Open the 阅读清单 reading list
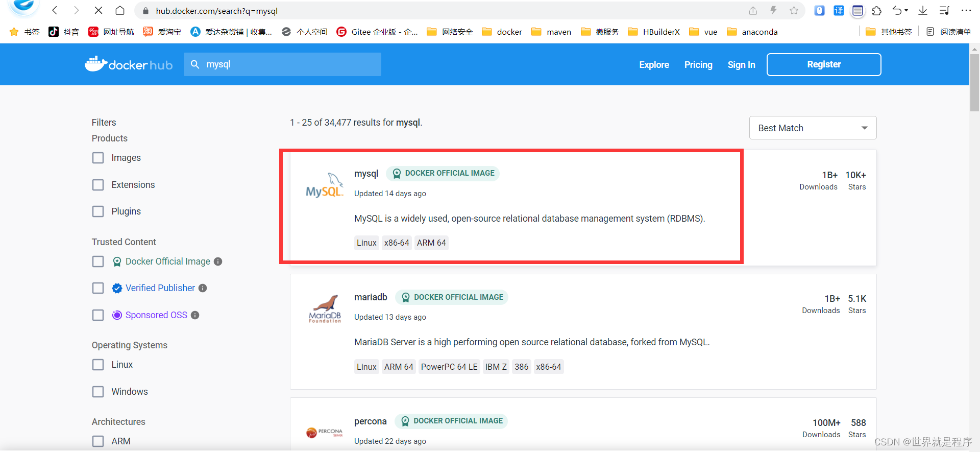This screenshot has width=980, height=452. [949, 32]
